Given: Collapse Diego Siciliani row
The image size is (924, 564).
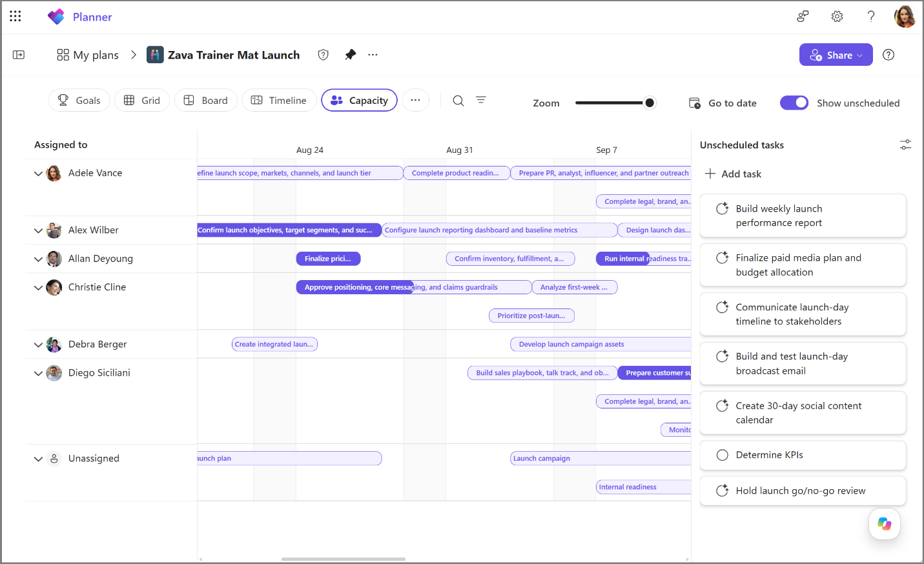Looking at the screenshot, I should [x=38, y=373].
